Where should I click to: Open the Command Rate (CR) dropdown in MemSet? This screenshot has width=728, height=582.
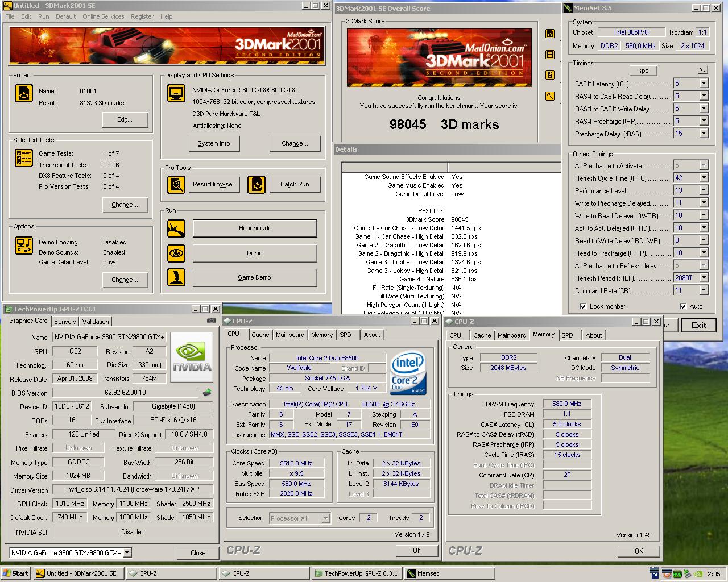click(x=704, y=290)
